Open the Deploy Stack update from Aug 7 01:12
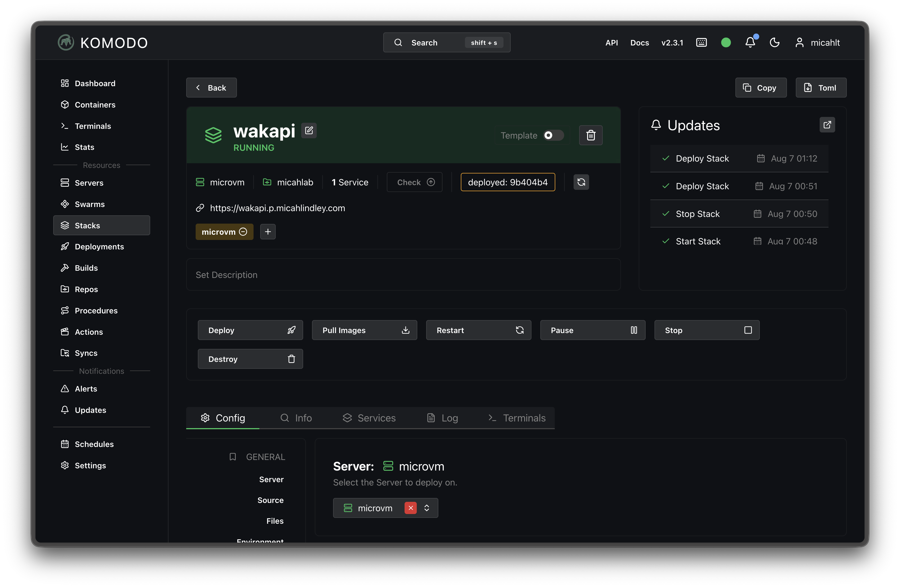 [x=739, y=158]
